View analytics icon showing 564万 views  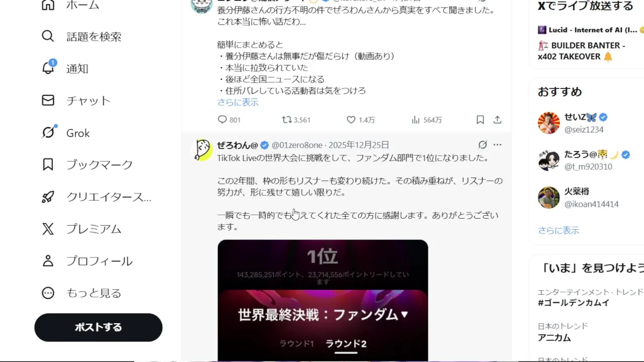(416, 120)
